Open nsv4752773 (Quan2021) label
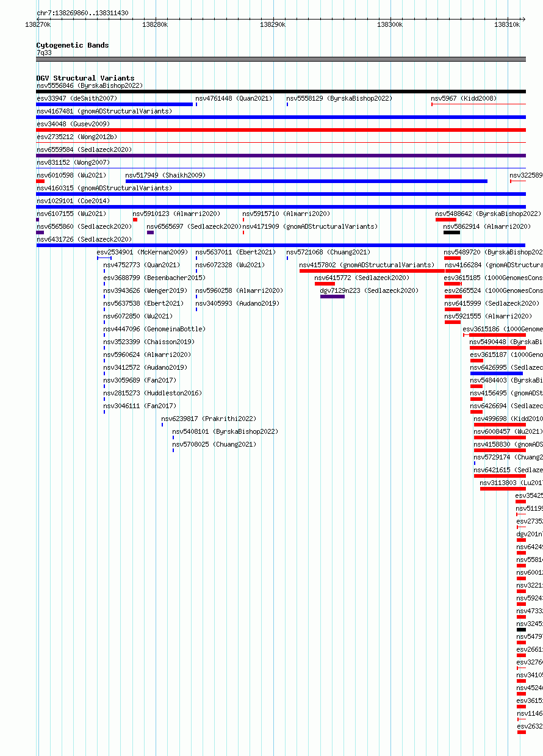This screenshot has height=756, width=543. [142, 265]
